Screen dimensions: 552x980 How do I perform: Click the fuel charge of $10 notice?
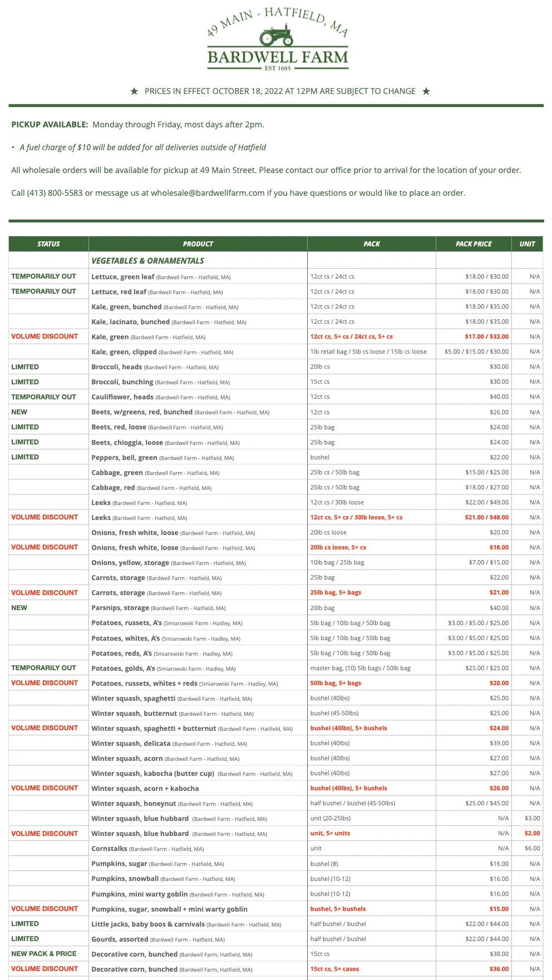[x=142, y=147]
